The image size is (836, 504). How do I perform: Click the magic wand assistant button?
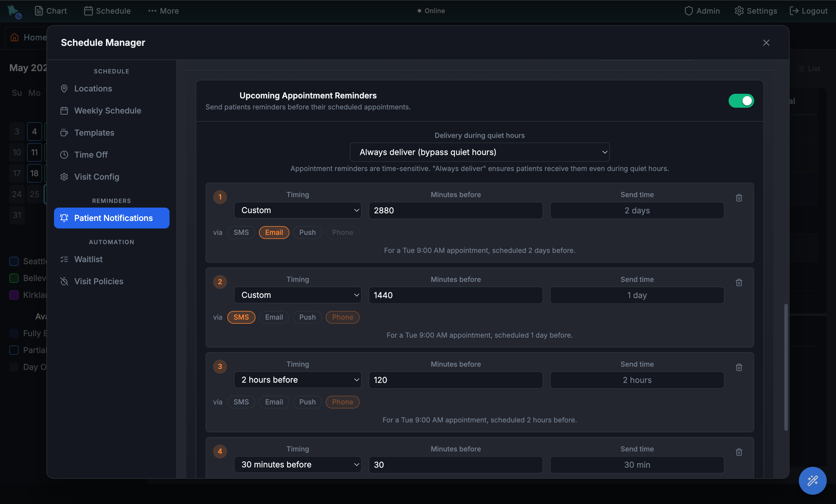812,480
